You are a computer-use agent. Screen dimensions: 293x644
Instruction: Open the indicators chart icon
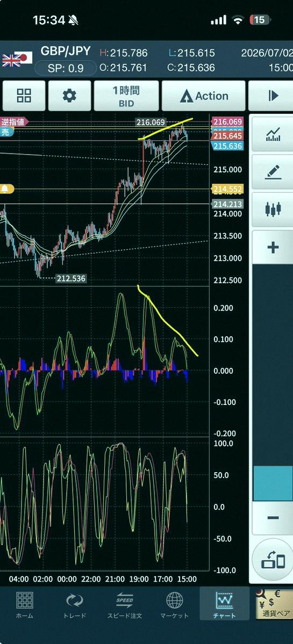[x=273, y=134]
